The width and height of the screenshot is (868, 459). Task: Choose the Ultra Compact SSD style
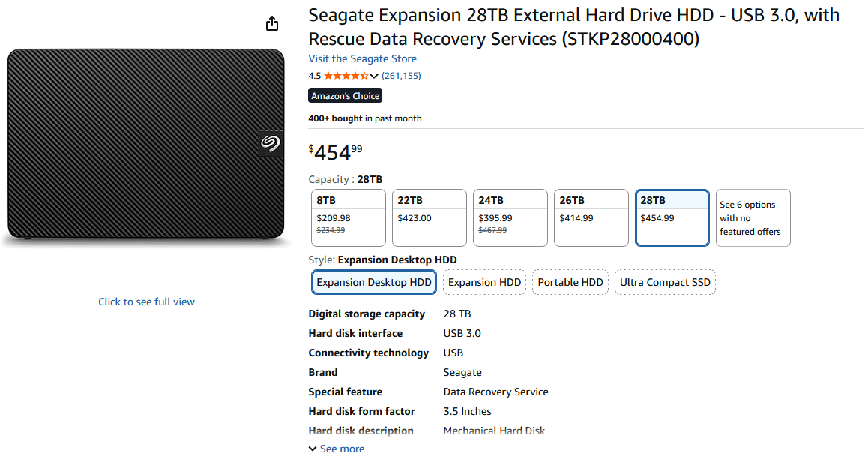click(x=665, y=283)
